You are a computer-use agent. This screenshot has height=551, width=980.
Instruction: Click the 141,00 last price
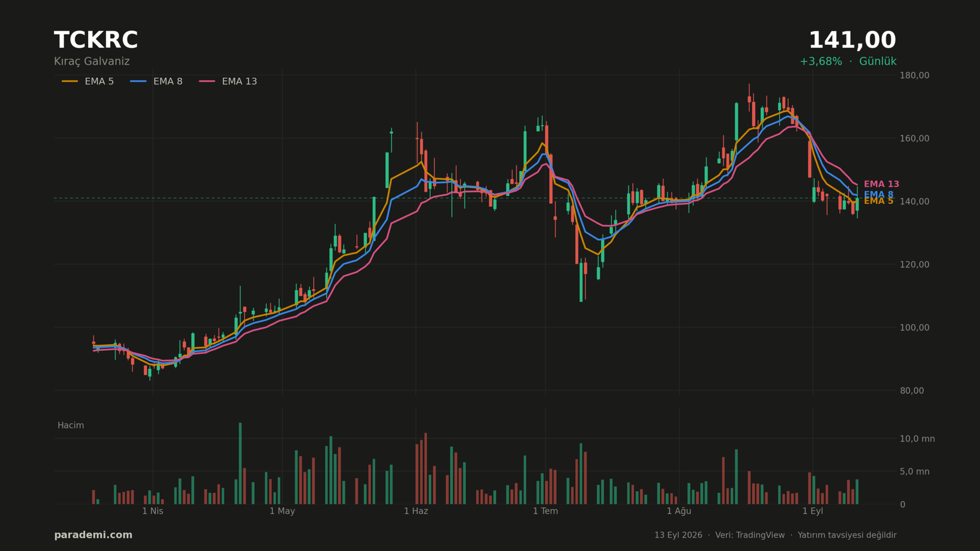(852, 40)
